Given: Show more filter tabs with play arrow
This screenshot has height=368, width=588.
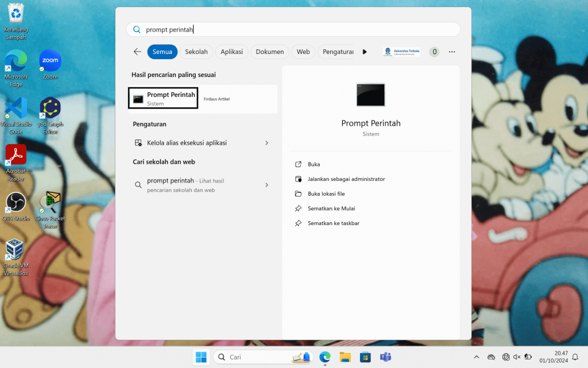Looking at the screenshot, I should (x=365, y=52).
